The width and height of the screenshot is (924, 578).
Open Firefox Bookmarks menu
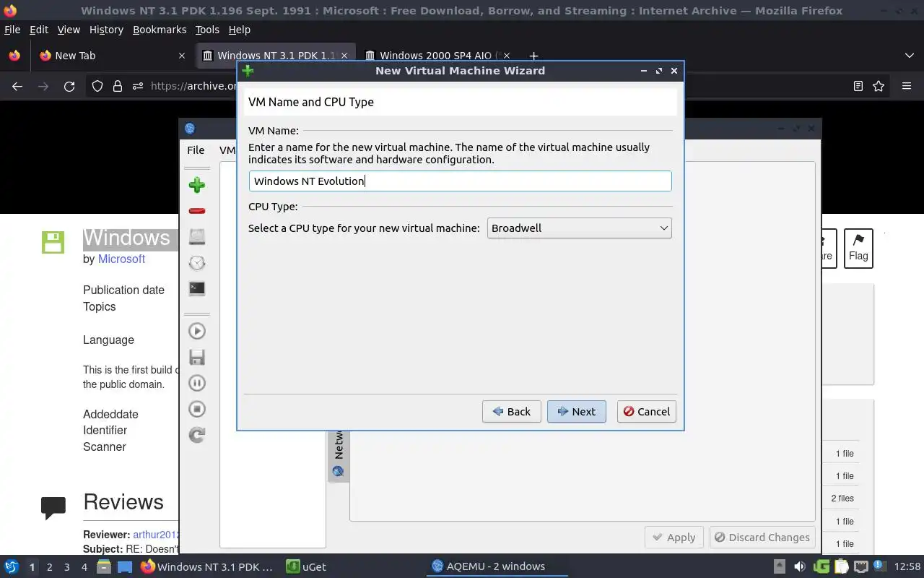click(160, 30)
